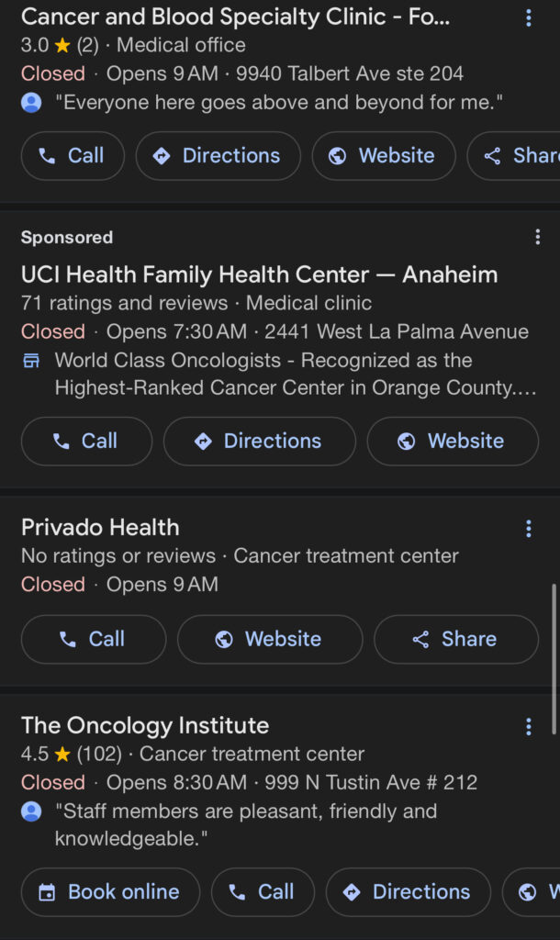
Task: Get directions to UCI Health Anaheim
Action: tap(259, 442)
